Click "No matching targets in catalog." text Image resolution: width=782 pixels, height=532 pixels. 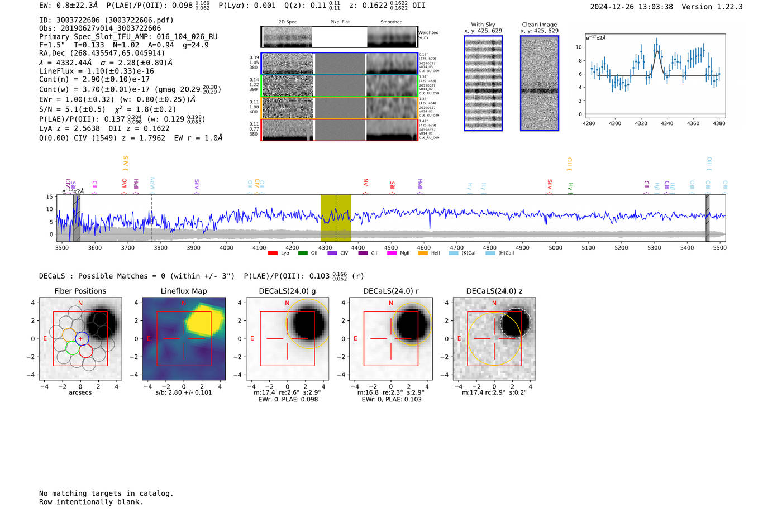pyautogui.click(x=106, y=493)
